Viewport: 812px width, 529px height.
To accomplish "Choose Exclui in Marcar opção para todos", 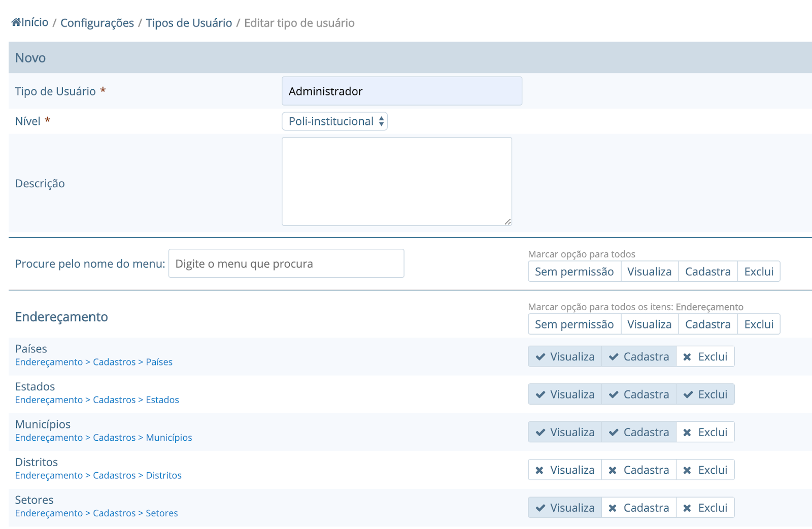I will click(x=759, y=272).
